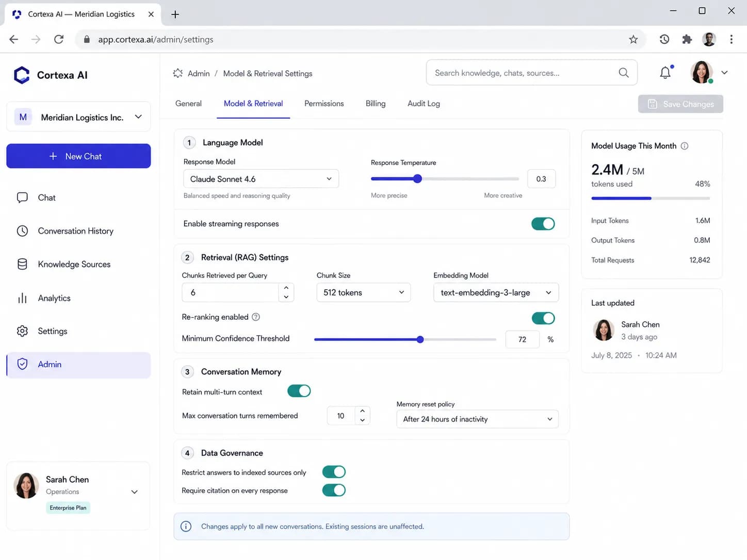Image resolution: width=747 pixels, height=560 pixels.
Task: Click Minimum Confidence Threshold slider handle
Action: 420,339
